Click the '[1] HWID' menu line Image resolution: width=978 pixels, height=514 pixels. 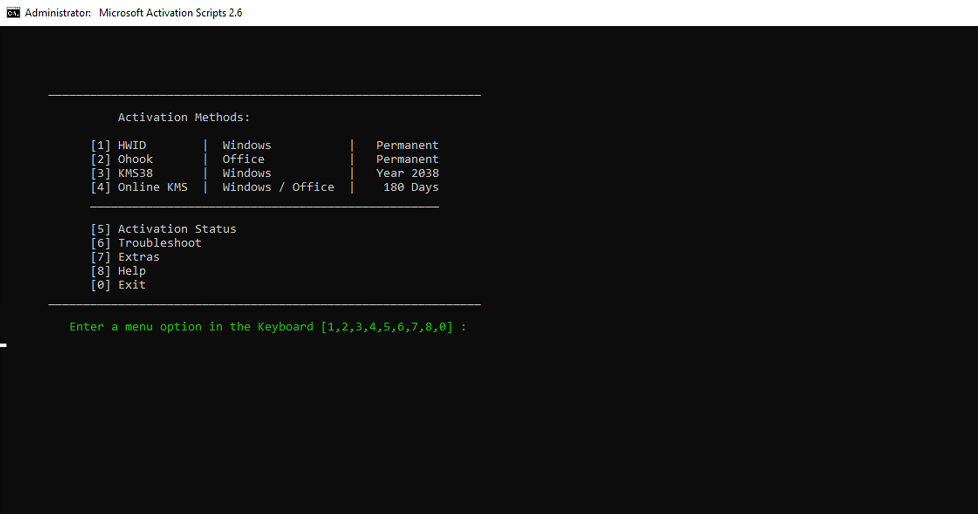click(x=119, y=145)
